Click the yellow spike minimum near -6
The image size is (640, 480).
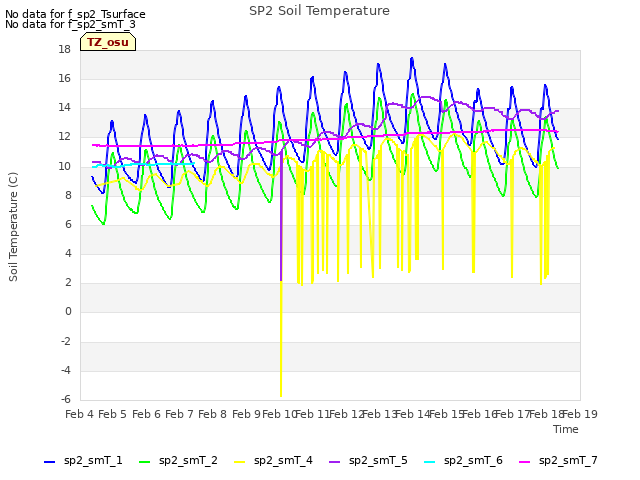click(x=281, y=395)
